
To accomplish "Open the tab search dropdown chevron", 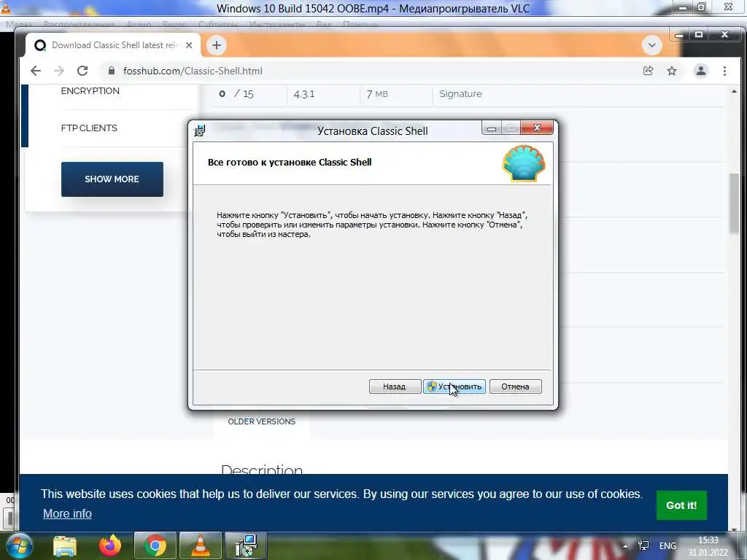I will 651,45.
